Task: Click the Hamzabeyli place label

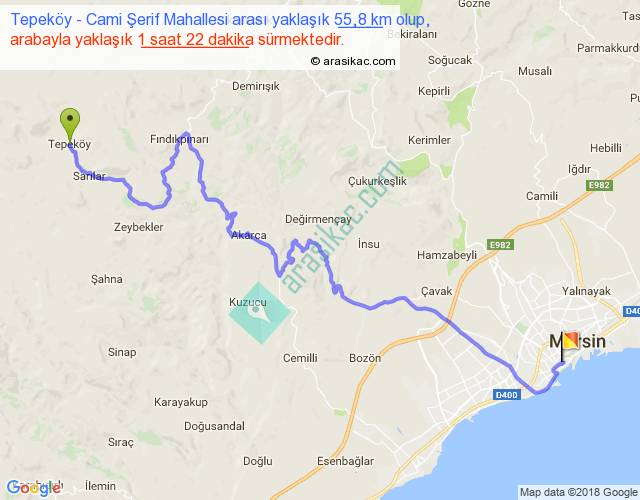Action: pos(447,256)
